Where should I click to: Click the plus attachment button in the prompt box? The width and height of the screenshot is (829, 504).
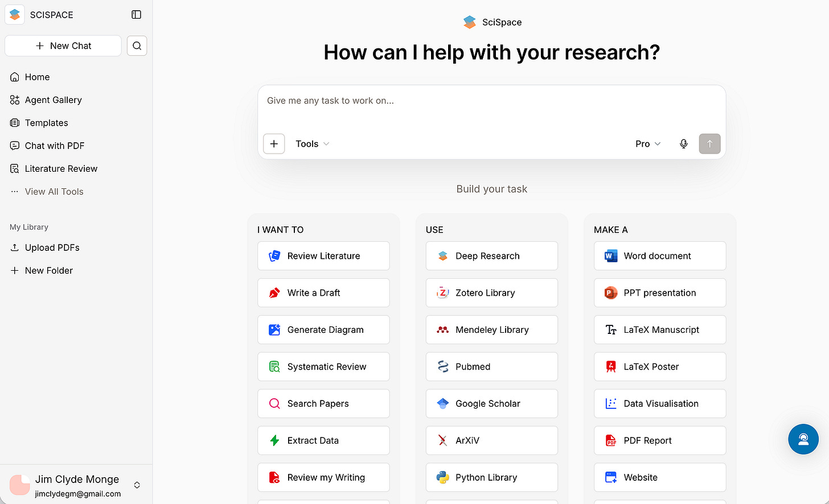coord(274,144)
